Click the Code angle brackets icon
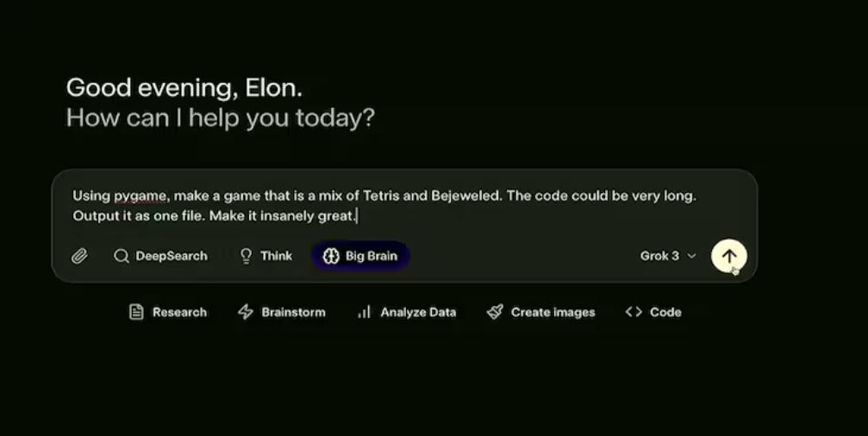The width and height of the screenshot is (868, 436). [634, 312]
